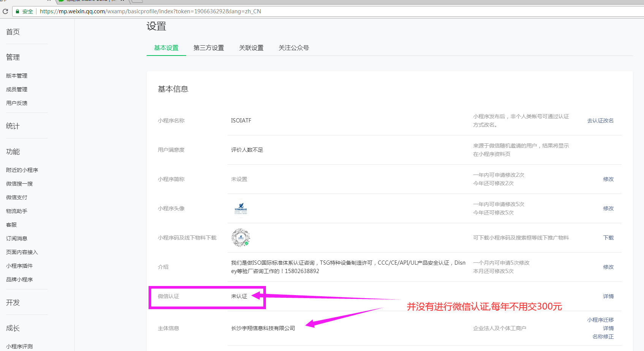644x351 pixels.
Task: Click 下载 for mini program code materials
Action: click(x=608, y=238)
